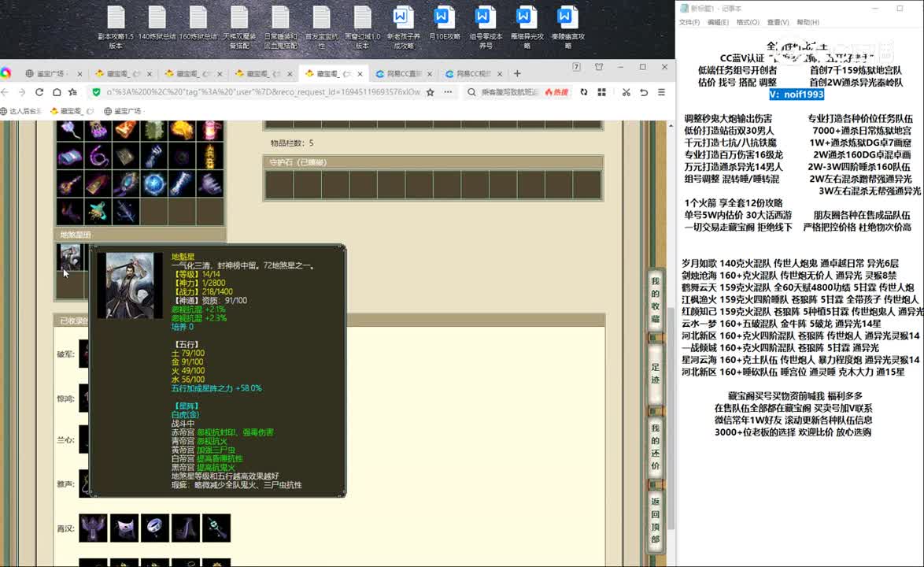Image resolution: width=924 pixels, height=567 pixels.
Task: Open Notepad 查看(V) menu
Action: click(778, 22)
